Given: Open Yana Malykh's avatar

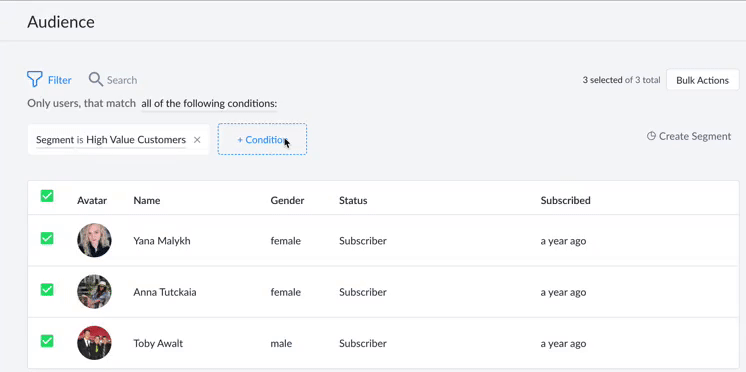Looking at the screenshot, I should click(x=94, y=240).
